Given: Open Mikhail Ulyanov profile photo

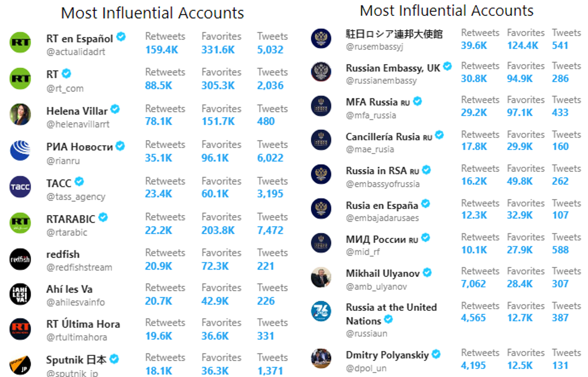Looking at the screenshot, I should click(321, 277).
